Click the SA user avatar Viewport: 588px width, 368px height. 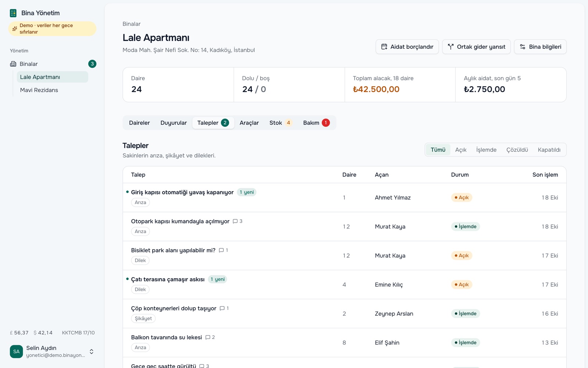[x=16, y=351]
